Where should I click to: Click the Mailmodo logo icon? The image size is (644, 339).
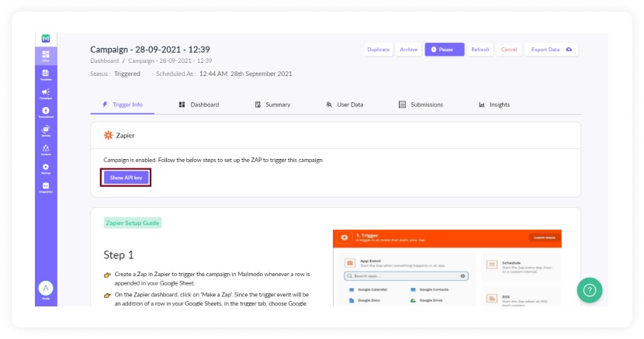46,39
